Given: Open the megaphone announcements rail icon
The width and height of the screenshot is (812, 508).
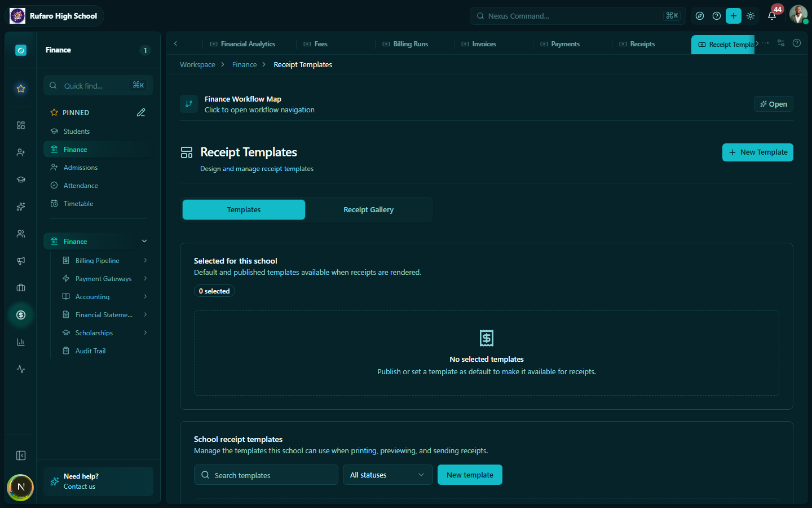Looking at the screenshot, I should click(21, 261).
